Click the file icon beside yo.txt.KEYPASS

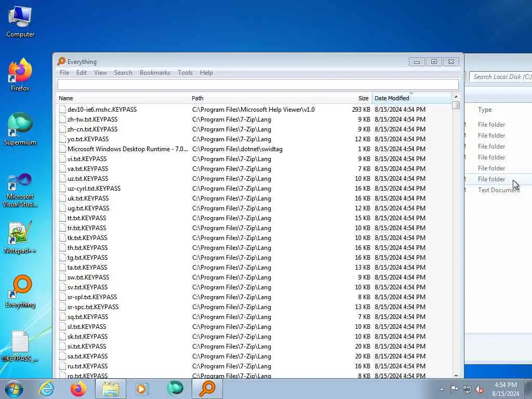[x=62, y=139]
